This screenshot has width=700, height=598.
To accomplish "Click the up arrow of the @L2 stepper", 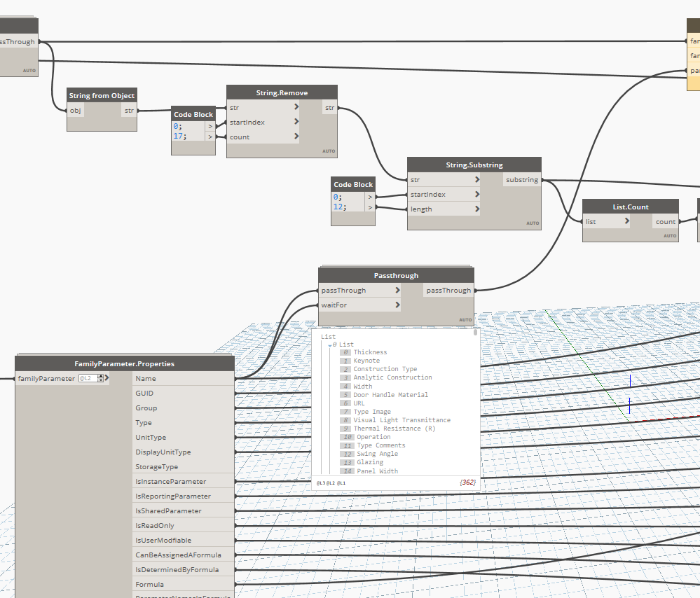I will coord(99,375).
